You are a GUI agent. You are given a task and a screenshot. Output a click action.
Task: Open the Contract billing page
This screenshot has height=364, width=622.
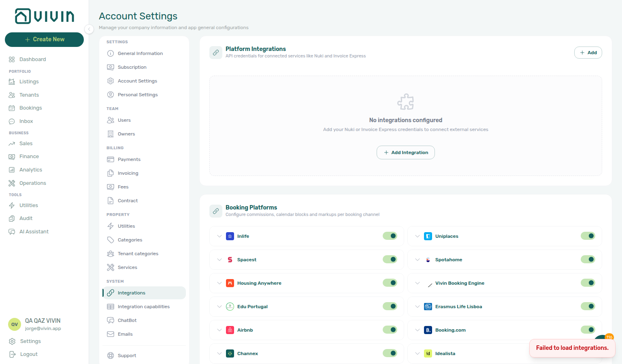[144, 201]
